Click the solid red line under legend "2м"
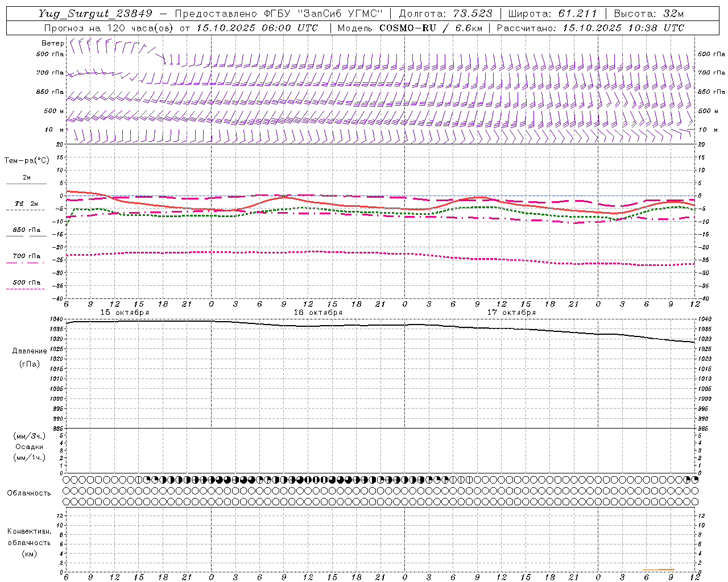The width and height of the screenshot is (728, 582). [x=26, y=184]
